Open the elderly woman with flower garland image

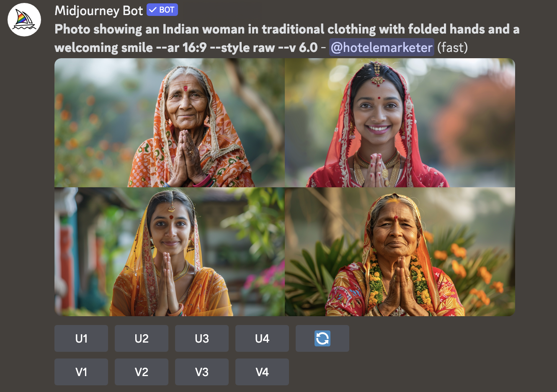coord(400,252)
